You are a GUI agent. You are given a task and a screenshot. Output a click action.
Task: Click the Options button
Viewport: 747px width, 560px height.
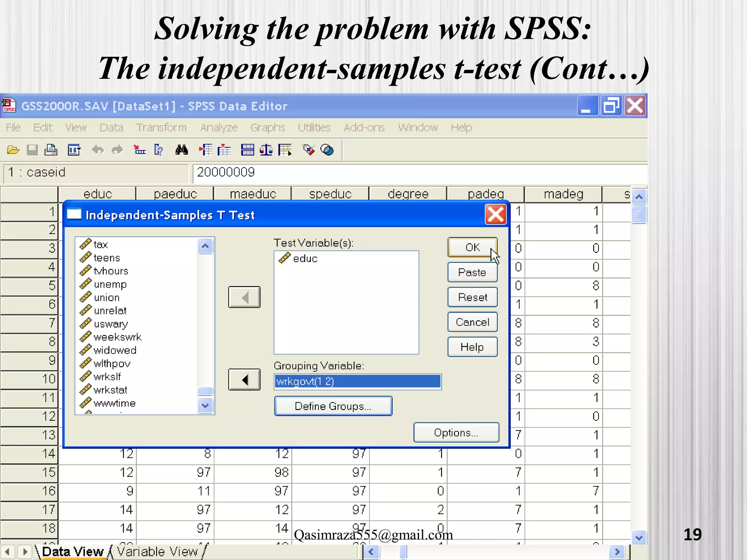(x=456, y=432)
